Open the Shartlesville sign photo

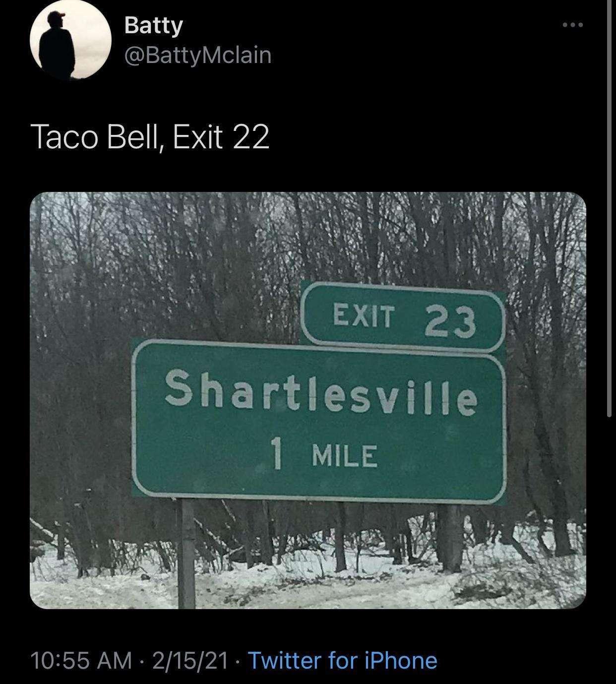308,400
